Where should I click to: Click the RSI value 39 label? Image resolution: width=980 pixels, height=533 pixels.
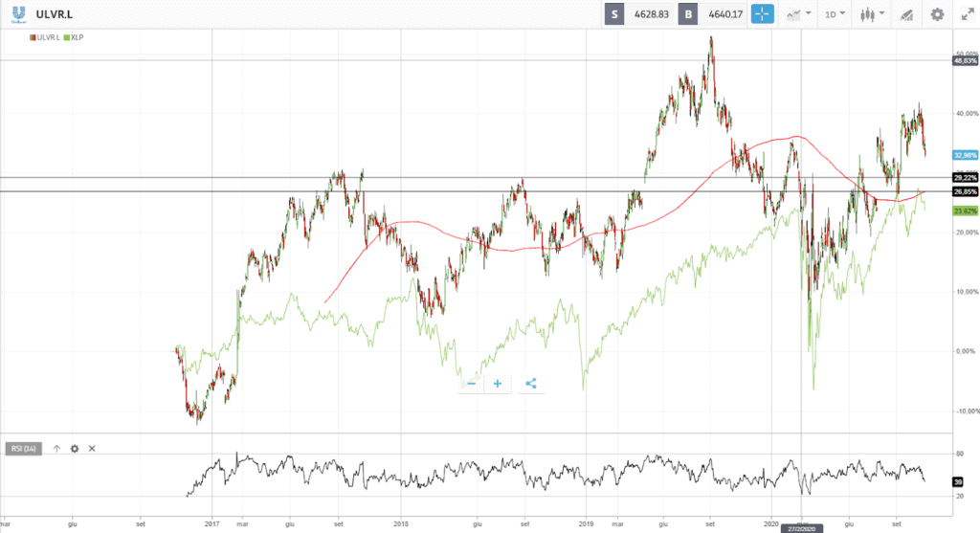958,481
